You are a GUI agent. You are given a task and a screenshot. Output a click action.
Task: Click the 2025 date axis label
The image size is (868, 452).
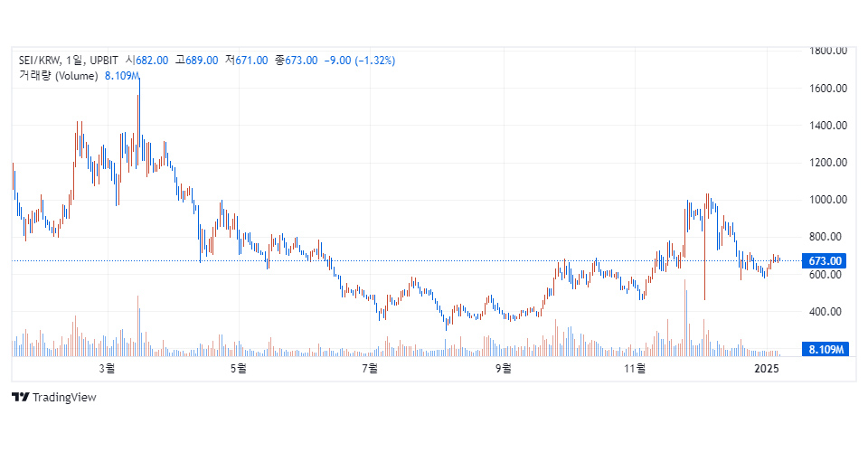click(x=767, y=368)
